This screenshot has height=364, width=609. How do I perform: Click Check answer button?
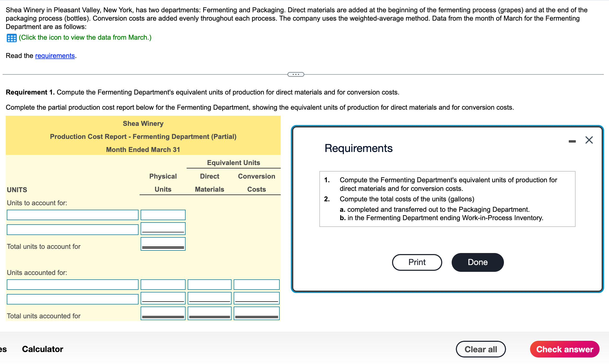click(x=564, y=349)
